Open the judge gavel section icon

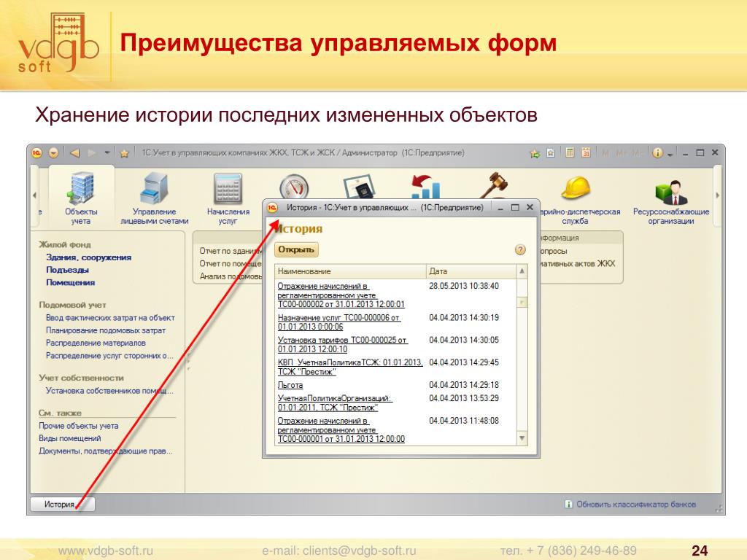[x=494, y=186]
